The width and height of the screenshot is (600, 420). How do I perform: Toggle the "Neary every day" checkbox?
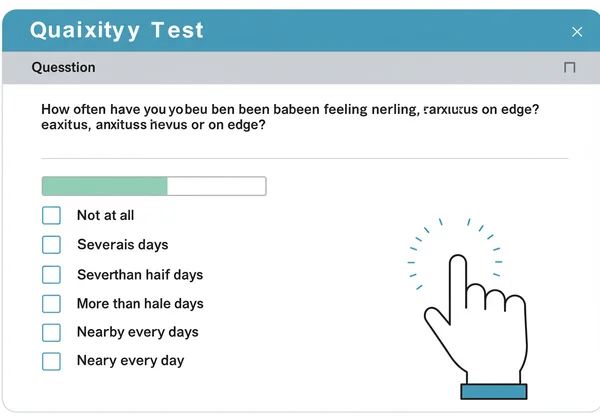(51, 361)
